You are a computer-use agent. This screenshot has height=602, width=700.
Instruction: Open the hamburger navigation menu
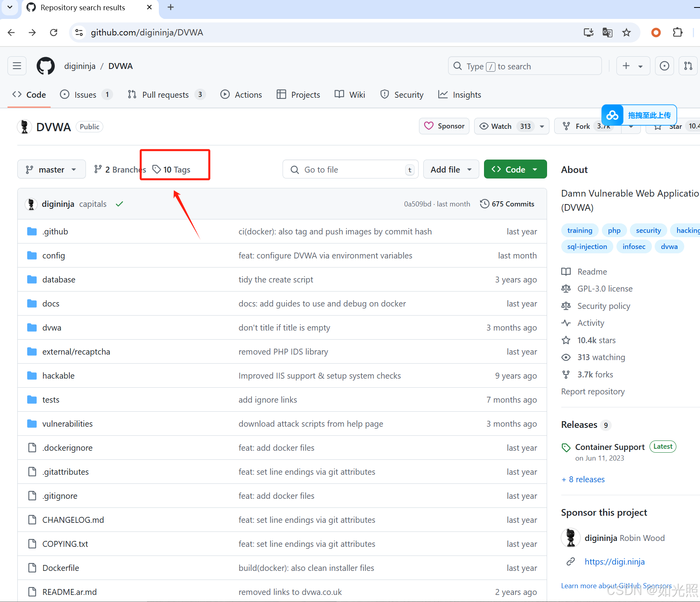pos(17,66)
